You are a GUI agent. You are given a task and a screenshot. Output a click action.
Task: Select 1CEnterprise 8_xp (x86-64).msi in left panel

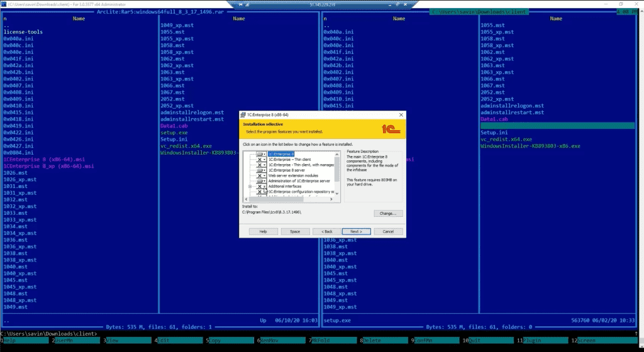click(48, 166)
